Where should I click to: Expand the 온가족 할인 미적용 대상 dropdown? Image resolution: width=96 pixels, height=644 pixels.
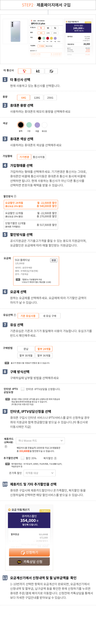tap(40, 473)
